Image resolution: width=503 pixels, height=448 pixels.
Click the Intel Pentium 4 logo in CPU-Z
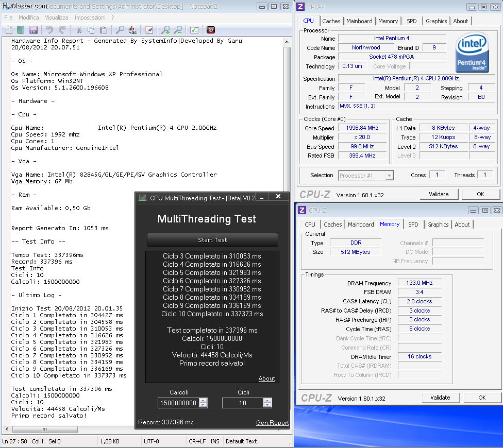pyautogui.click(x=472, y=52)
